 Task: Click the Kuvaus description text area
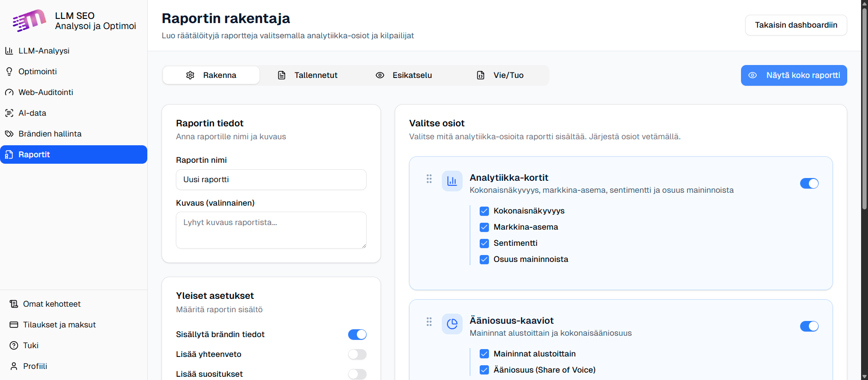tap(271, 230)
